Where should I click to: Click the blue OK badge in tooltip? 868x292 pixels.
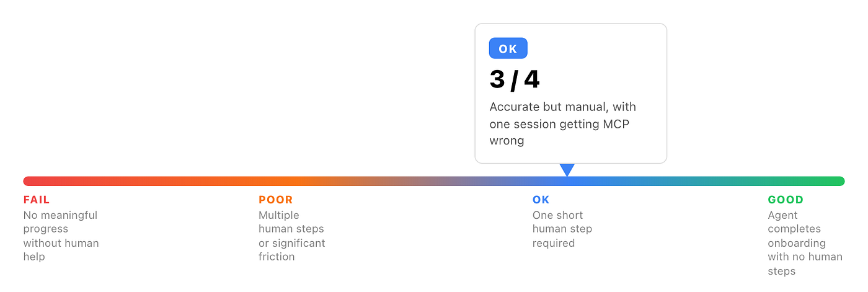tap(508, 48)
